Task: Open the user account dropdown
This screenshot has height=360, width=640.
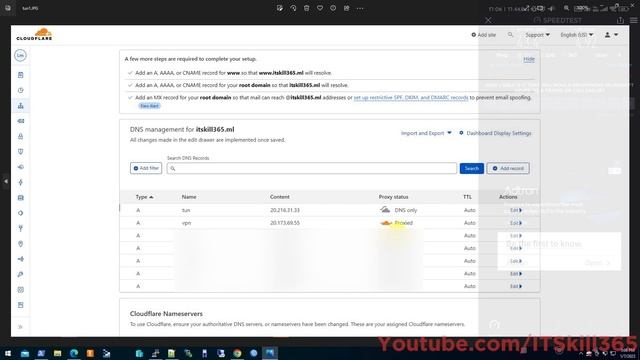Action: point(611,35)
